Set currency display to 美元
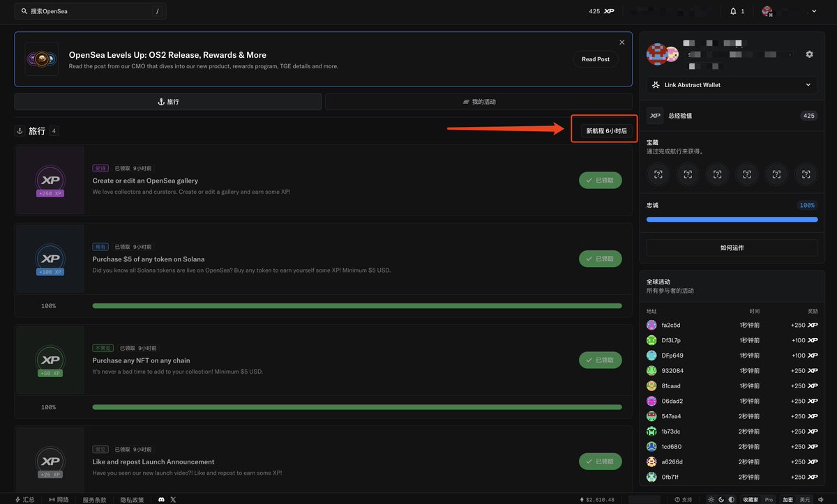 pyautogui.click(x=805, y=499)
